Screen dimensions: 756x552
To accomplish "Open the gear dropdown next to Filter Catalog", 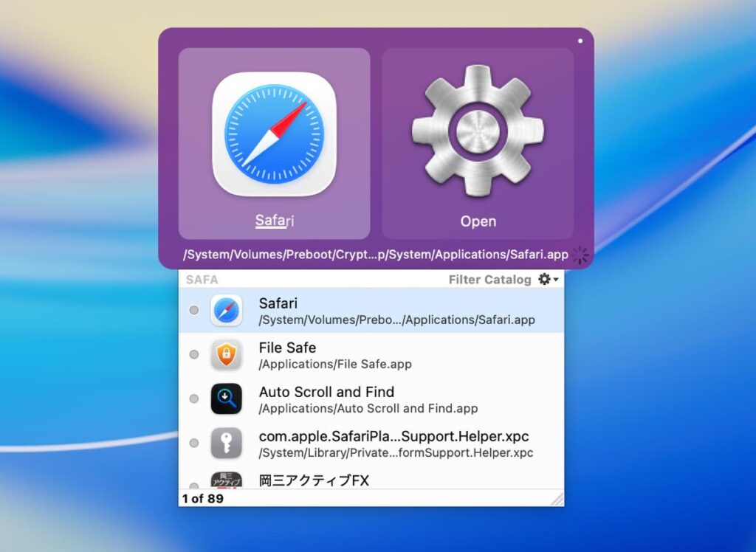I will click(x=548, y=280).
